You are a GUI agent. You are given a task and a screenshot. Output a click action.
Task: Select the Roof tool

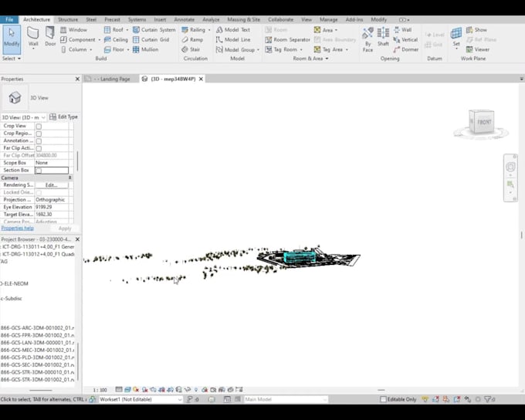click(113, 30)
